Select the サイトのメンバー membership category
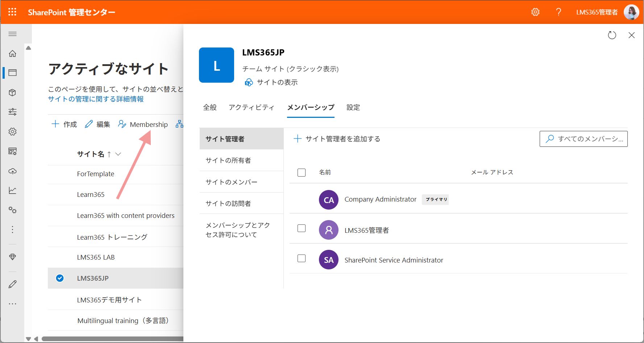 [x=241, y=182]
